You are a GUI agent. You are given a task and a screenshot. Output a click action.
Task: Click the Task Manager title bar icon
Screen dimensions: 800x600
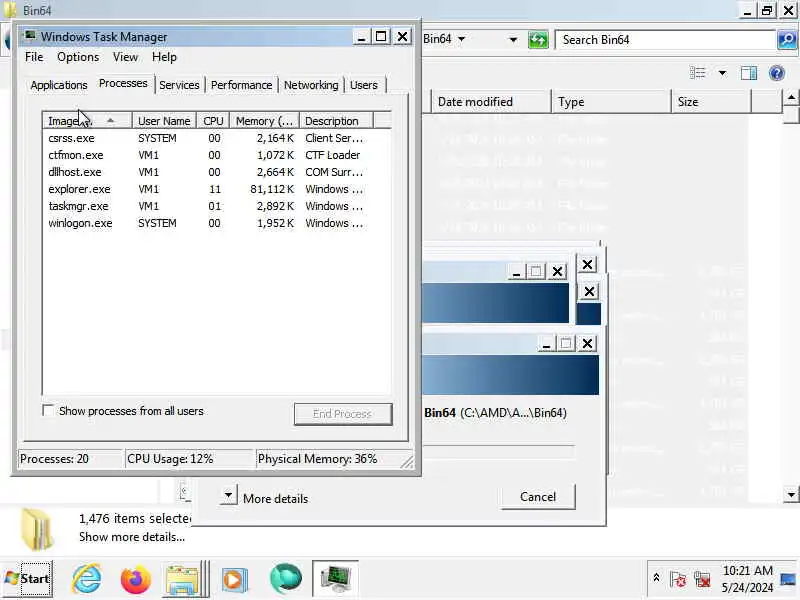30,36
